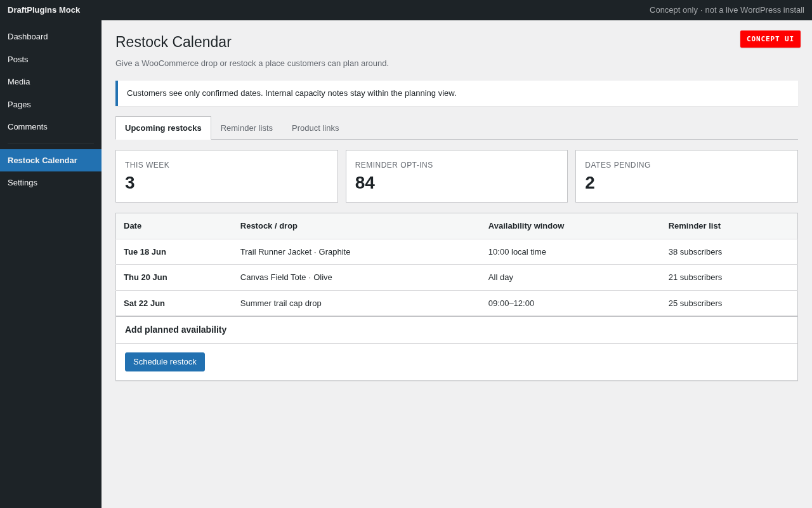812x508 pixels.
Task: Click the Restock / drop column header
Action: tap(357, 226)
